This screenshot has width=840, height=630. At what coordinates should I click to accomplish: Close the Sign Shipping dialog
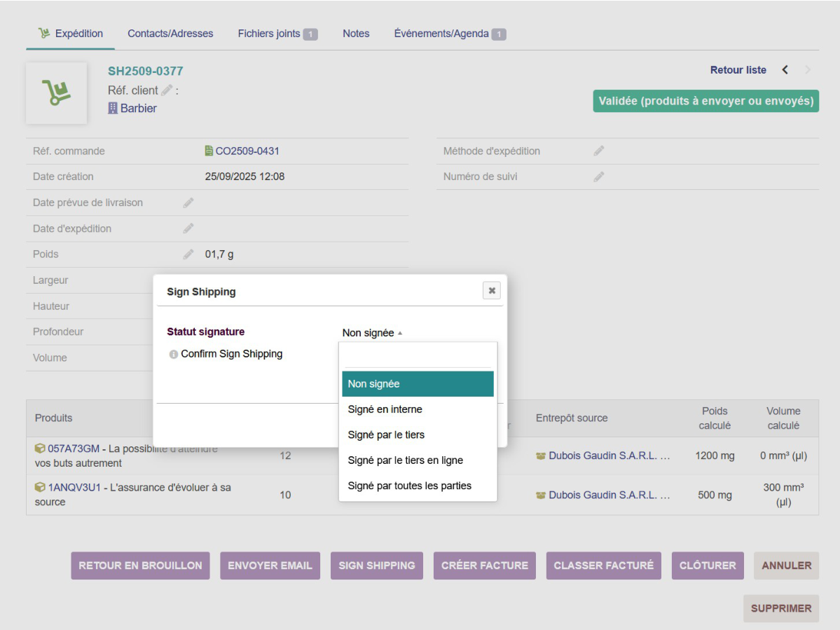pyautogui.click(x=492, y=290)
